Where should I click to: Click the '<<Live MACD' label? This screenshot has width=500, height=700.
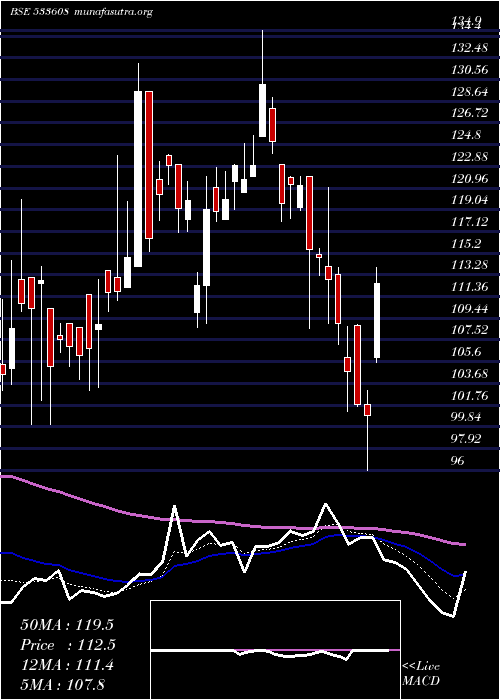tap(421, 673)
